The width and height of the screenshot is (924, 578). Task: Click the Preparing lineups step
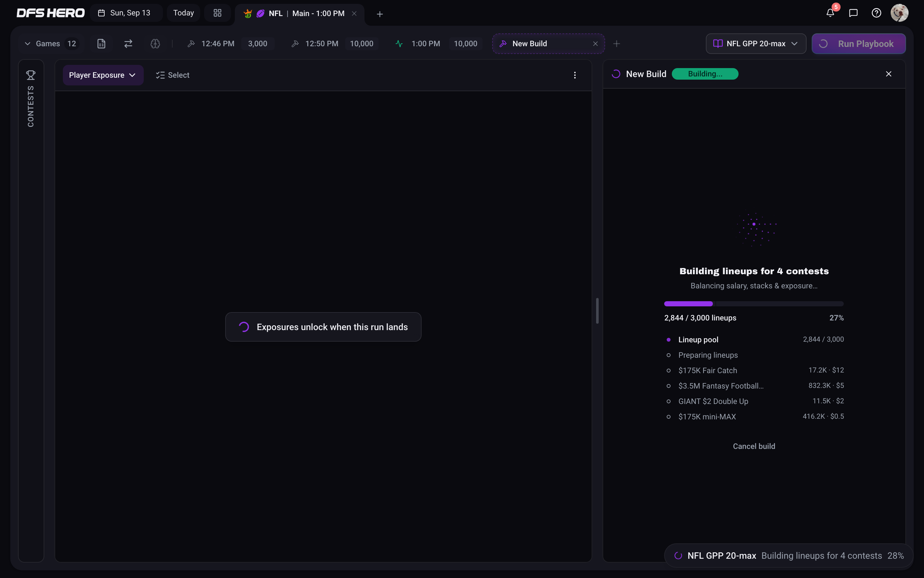point(754,355)
